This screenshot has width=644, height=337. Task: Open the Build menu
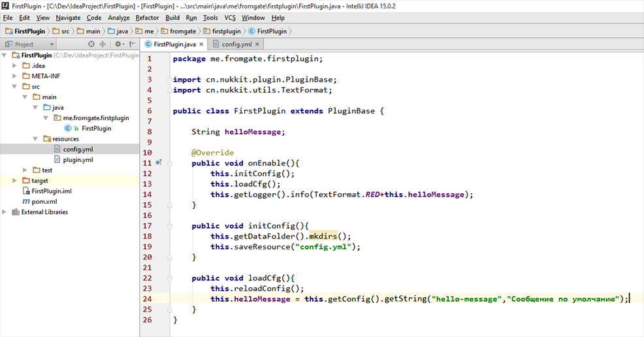pyautogui.click(x=172, y=18)
